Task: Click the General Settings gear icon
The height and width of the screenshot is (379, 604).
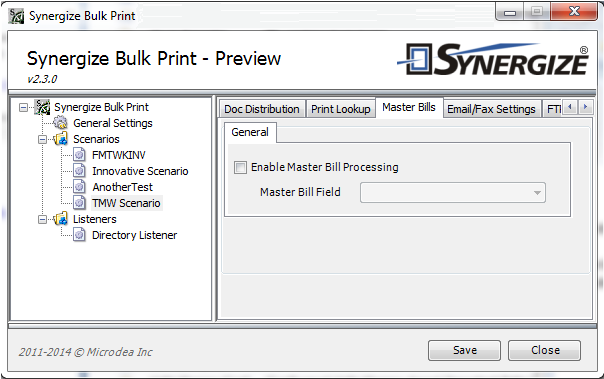Action: pyautogui.click(x=60, y=123)
